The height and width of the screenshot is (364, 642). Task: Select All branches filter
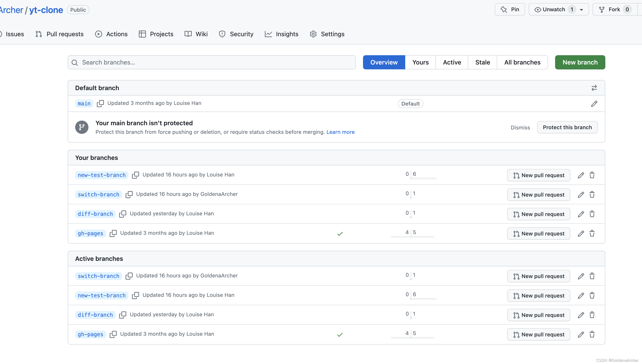tap(522, 62)
